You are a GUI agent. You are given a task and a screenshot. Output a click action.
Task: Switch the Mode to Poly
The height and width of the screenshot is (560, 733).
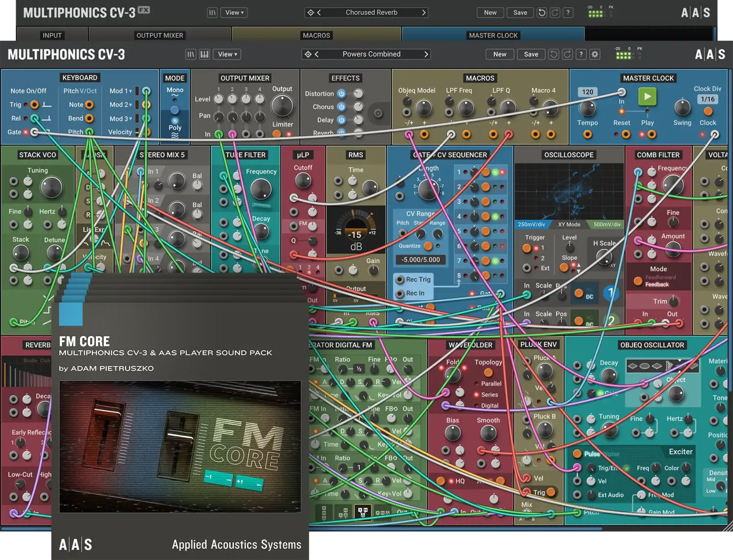pos(175,128)
